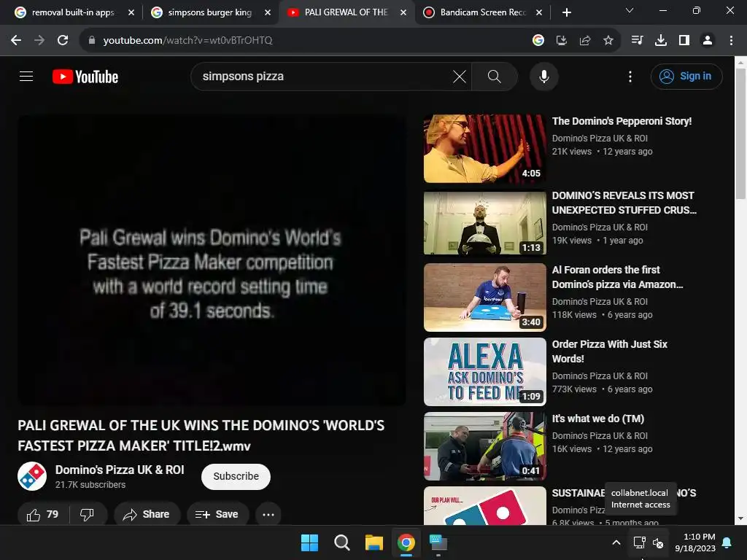
Task: Share this page icon in address bar
Action: pos(585,41)
